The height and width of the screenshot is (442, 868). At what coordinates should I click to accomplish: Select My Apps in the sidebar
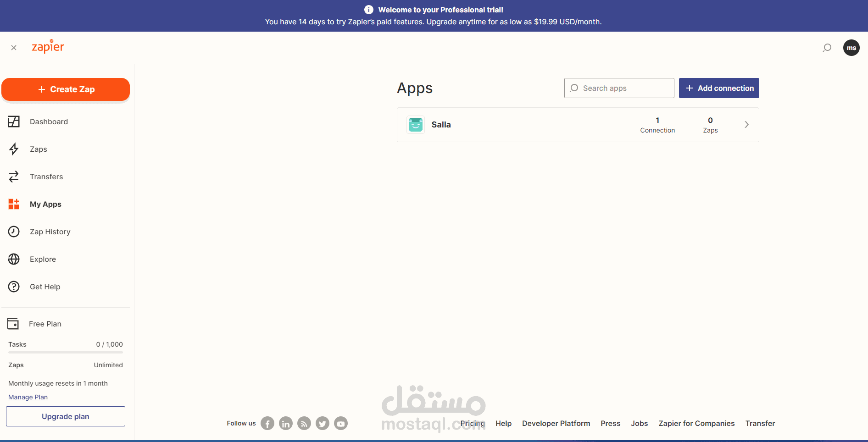click(45, 204)
